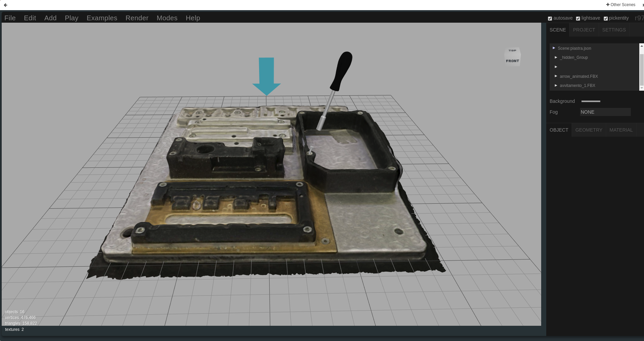Switch to the SETTINGS tab

tap(614, 30)
